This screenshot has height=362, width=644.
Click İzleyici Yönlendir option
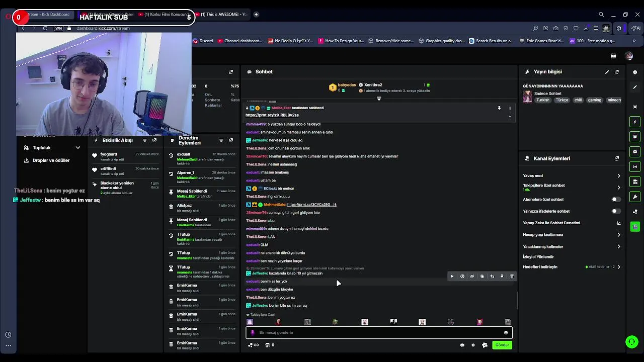[x=538, y=257]
